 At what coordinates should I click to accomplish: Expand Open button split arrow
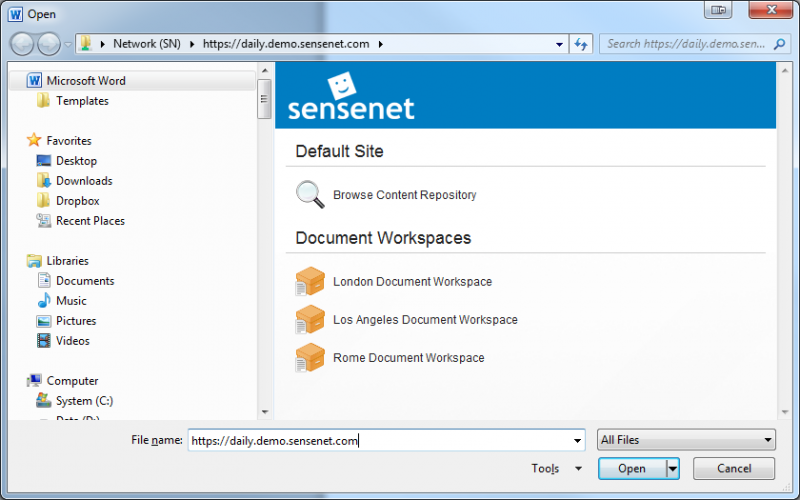point(673,468)
